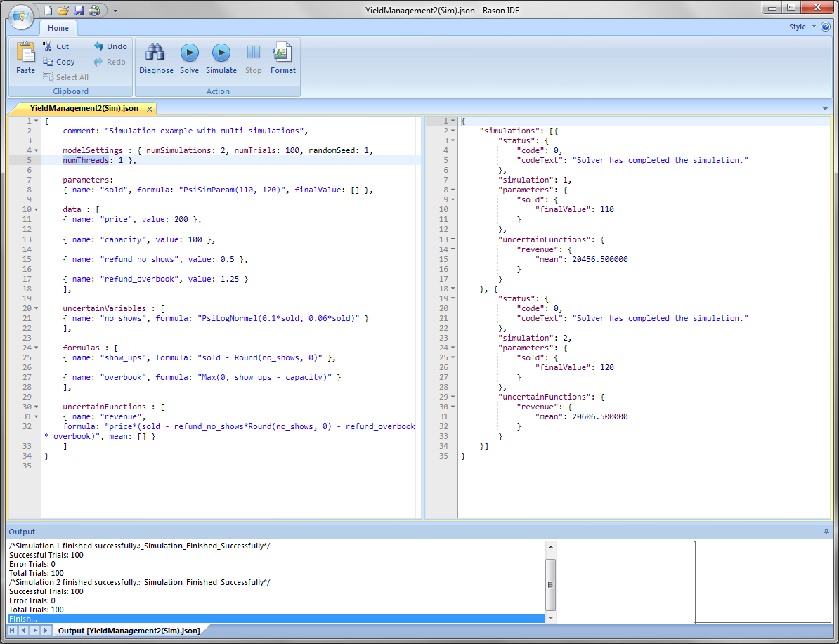Click the Save icon in quick access toolbar
This screenshot has height=644, width=839.
click(79, 11)
